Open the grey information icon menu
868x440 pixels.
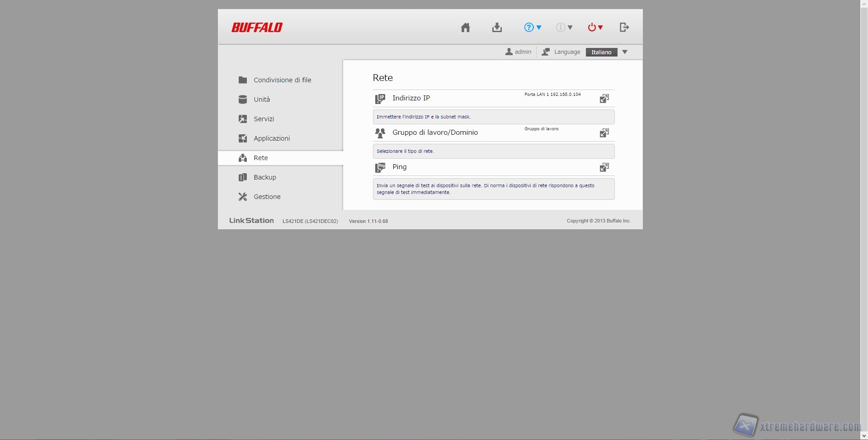[564, 28]
